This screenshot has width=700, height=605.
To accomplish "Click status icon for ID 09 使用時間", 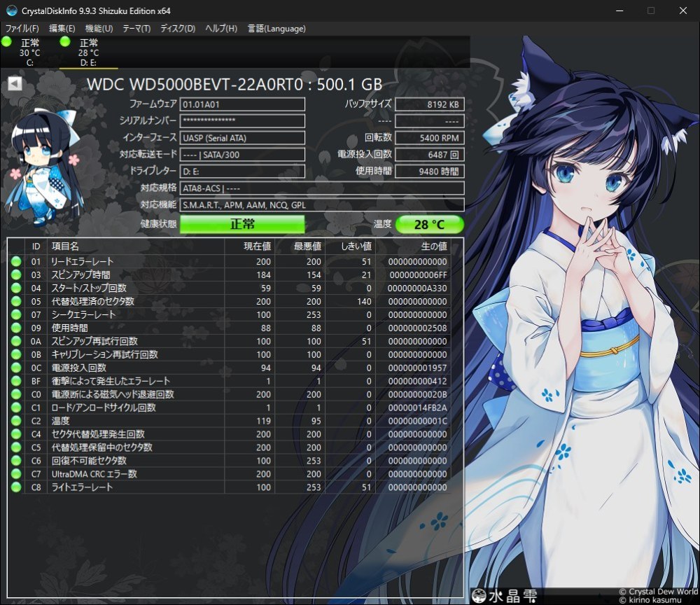I will coord(16,328).
